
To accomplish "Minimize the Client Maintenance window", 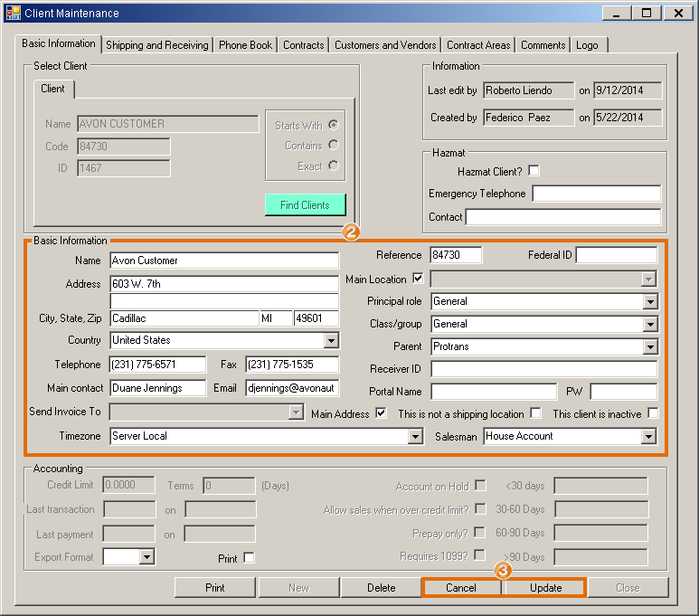I will (617, 13).
